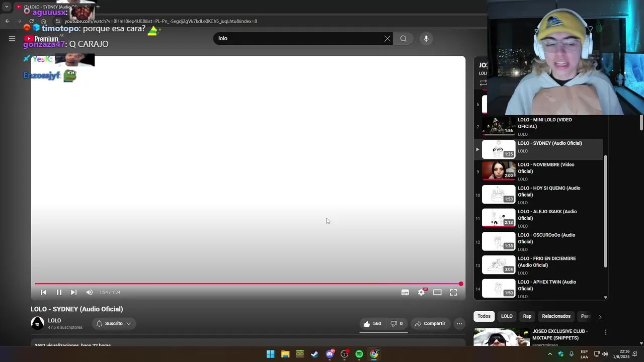Go to YouTube Premium home logo
This screenshot has width=644, height=362.
41,39
